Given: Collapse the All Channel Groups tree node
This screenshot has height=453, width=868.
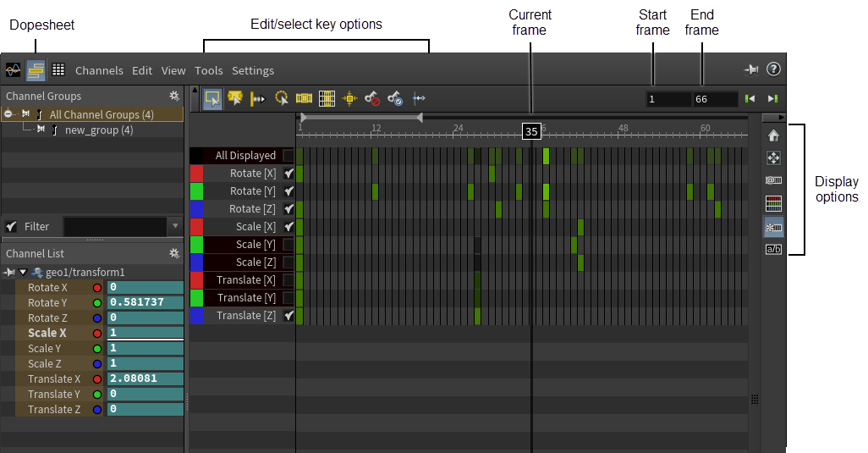Looking at the screenshot, I should click(8, 113).
